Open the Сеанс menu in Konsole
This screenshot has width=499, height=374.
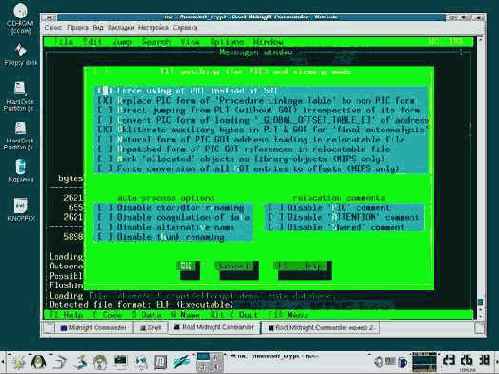53,28
